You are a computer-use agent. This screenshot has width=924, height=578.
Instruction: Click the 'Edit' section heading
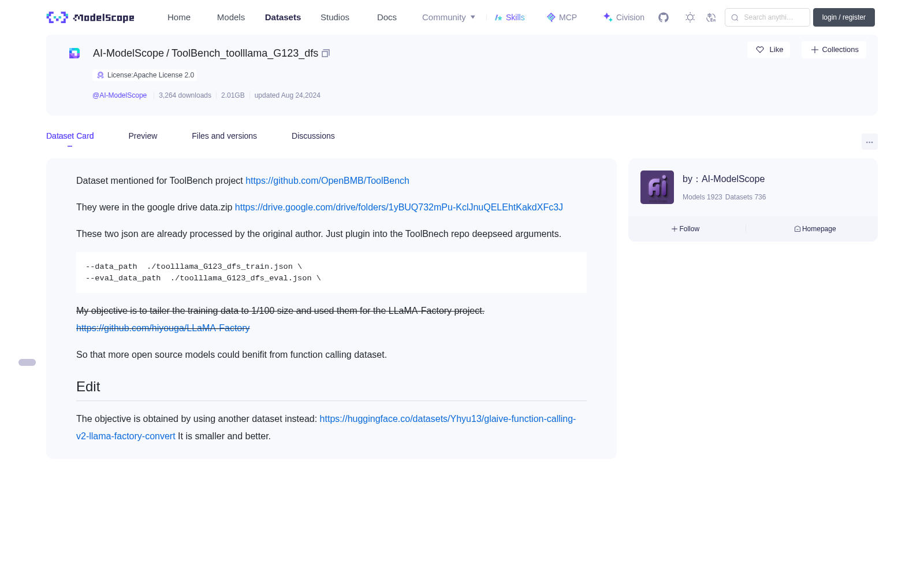click(88, 387)
